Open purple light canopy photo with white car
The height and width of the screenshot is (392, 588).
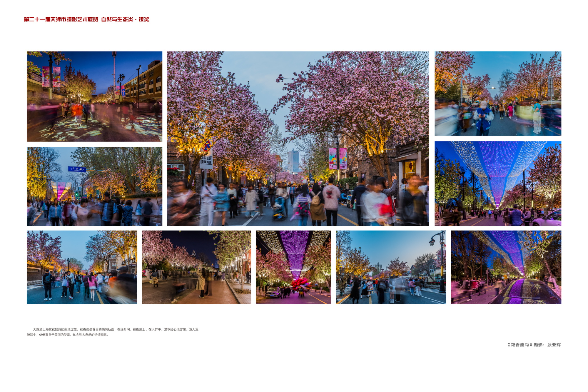coord(497,184)
